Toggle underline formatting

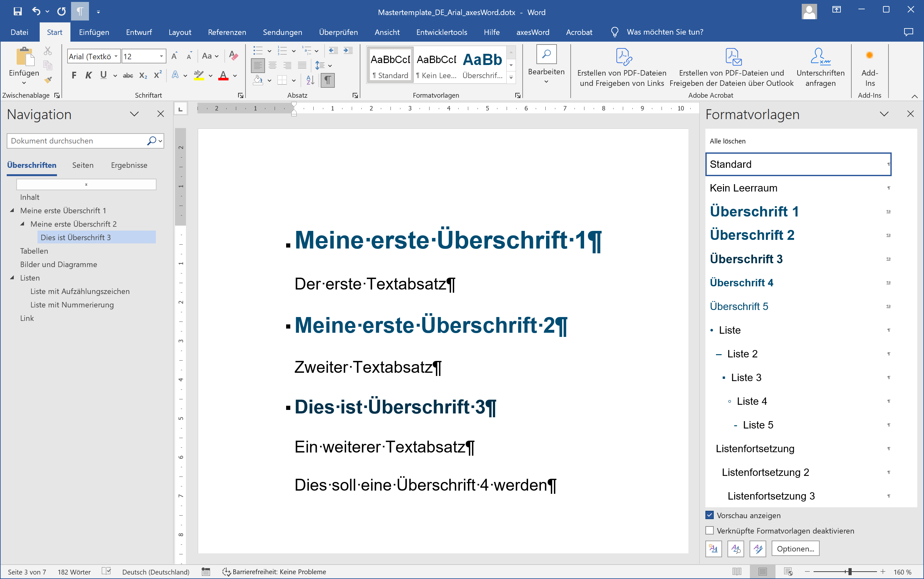tap(103, 76)
